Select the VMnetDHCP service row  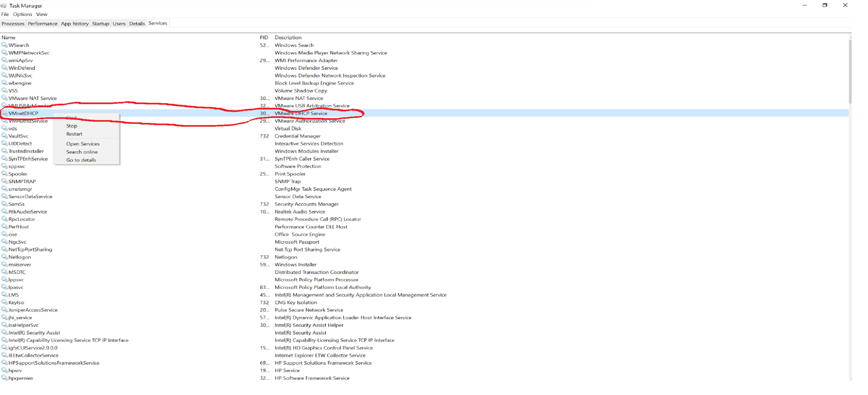click(x=424, y=113)
